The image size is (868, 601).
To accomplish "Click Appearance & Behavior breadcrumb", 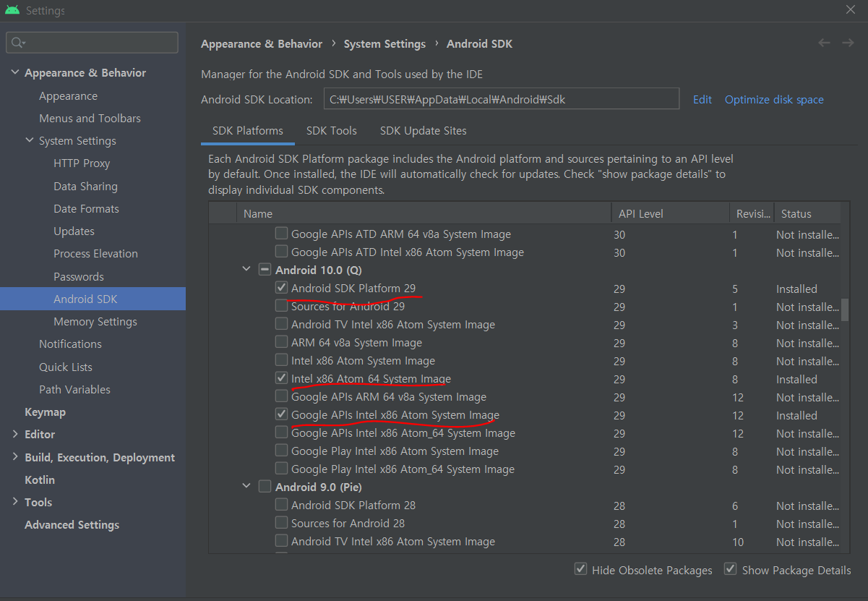I will (x=262, y=44).
